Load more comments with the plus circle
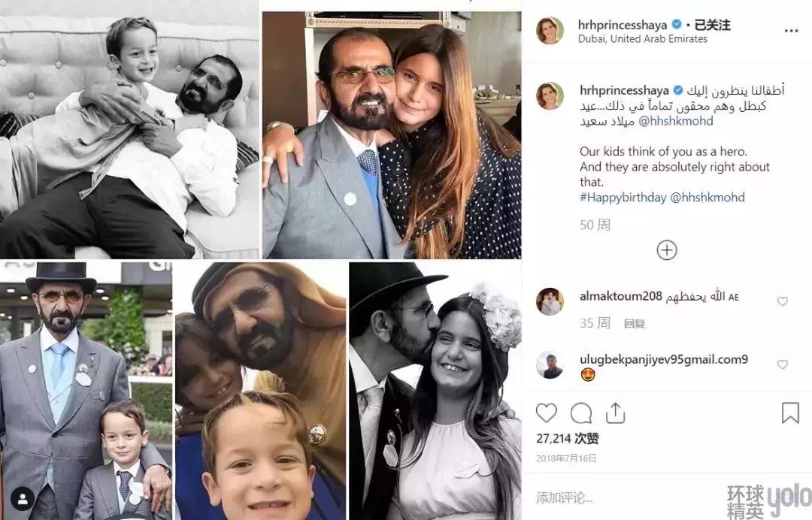This screenshot has width=812, height=520. click(667, 250)
